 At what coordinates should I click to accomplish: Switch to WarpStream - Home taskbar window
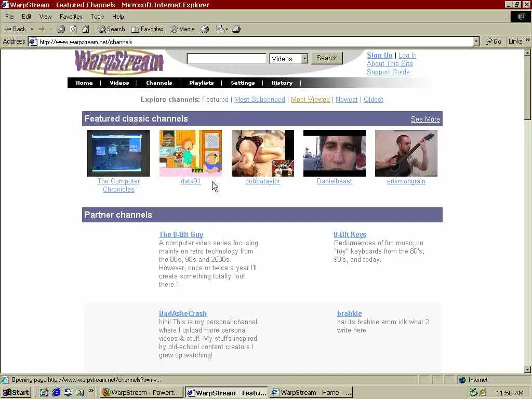pos(311,393)
